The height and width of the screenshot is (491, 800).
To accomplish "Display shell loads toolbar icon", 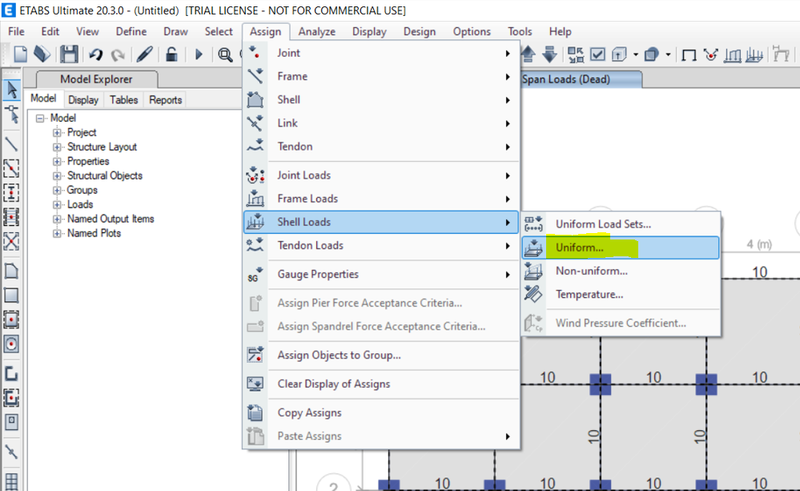I will (x=754, y=54).
